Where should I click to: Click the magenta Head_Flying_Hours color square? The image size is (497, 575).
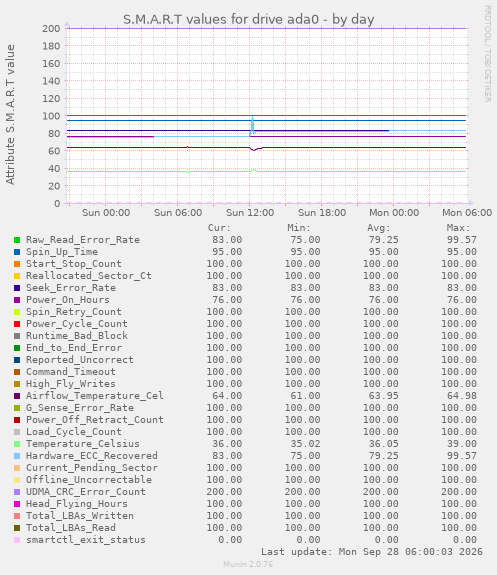pos(17,504)
